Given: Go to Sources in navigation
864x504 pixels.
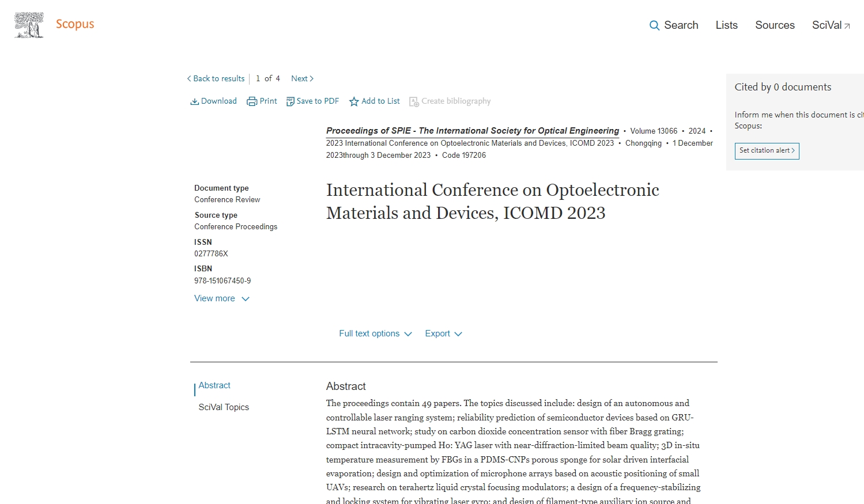Looking at the screenshot, I should 775,25.
